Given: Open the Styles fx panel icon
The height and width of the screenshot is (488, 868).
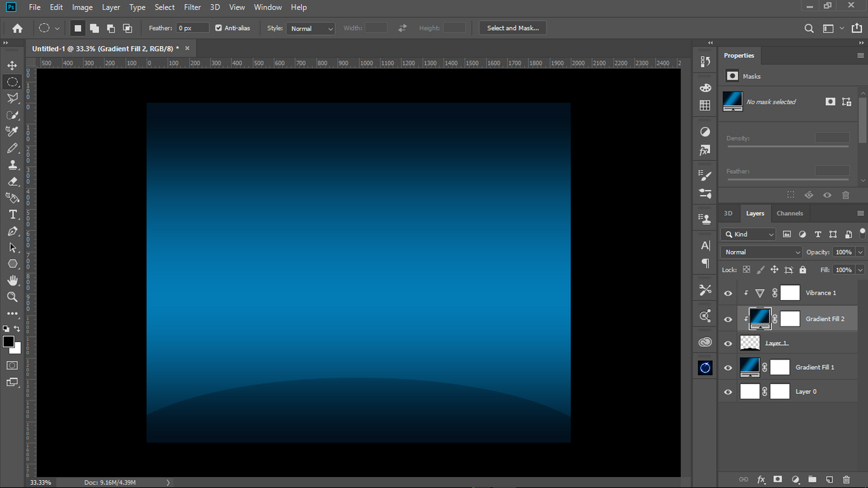Looking at the screenshot, I should point(705,150).
